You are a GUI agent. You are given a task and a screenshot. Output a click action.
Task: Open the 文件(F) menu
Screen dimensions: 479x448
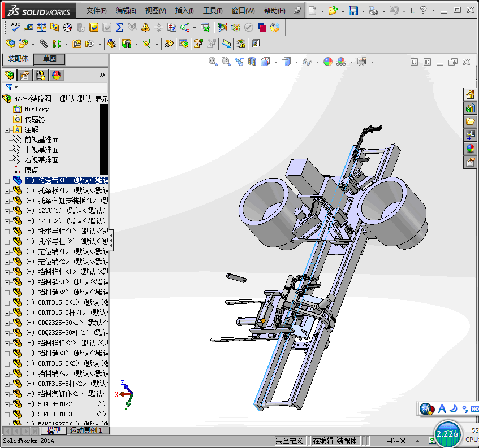[97, 11]
